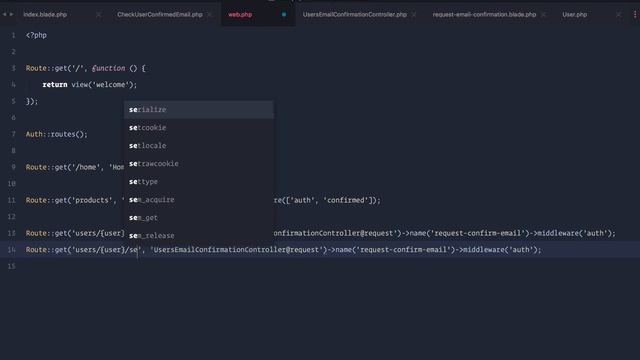Click line number 1 in gutter
Image resolution: width=640 pixels, height=360 pixels.
coord(13,36)
